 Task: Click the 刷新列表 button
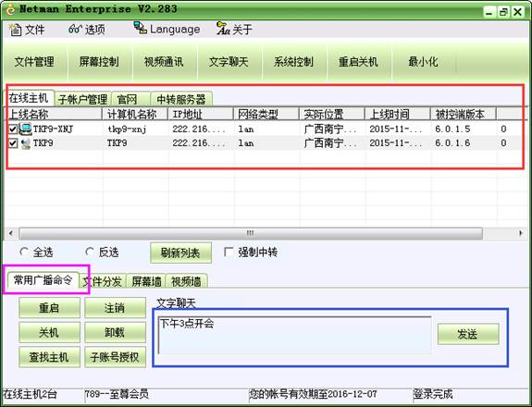[180, 253]
